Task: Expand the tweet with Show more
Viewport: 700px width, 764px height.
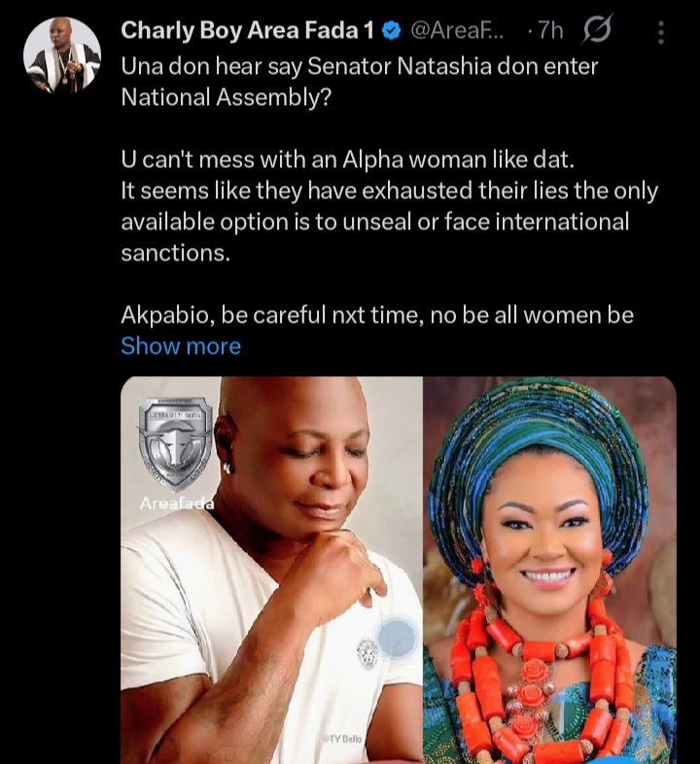Action: [x=181, y=346]
